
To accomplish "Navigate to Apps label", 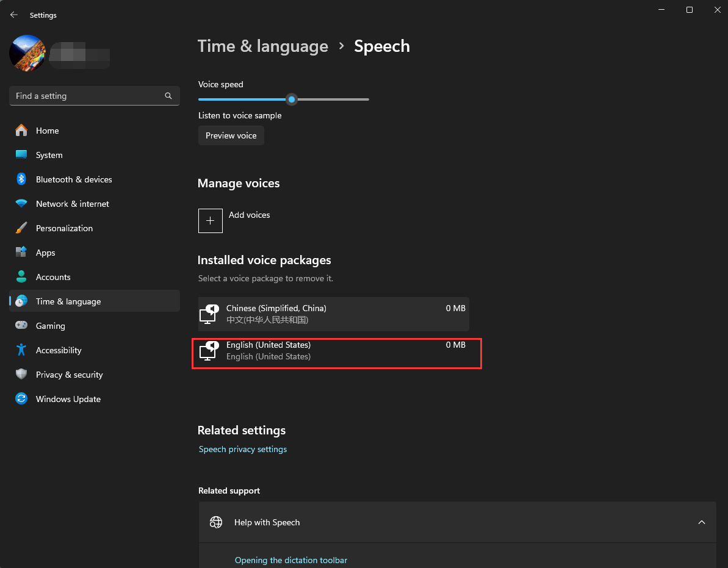I will (x=46, y=253).
